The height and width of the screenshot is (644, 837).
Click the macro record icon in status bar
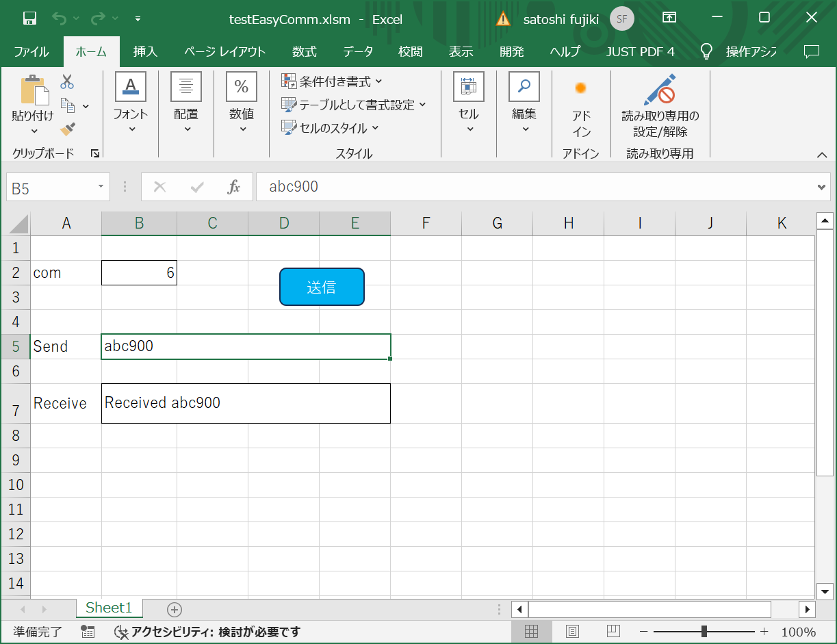click(x=88, y=632)
